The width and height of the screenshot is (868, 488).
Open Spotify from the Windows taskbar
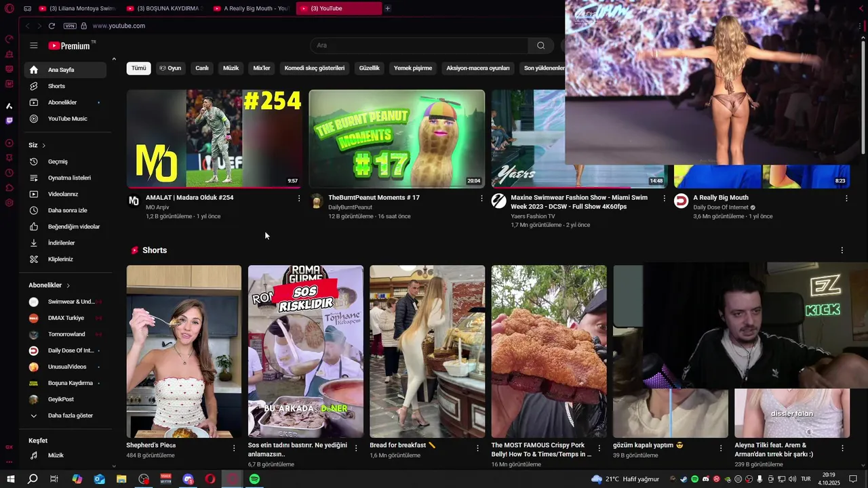(254, 479)
